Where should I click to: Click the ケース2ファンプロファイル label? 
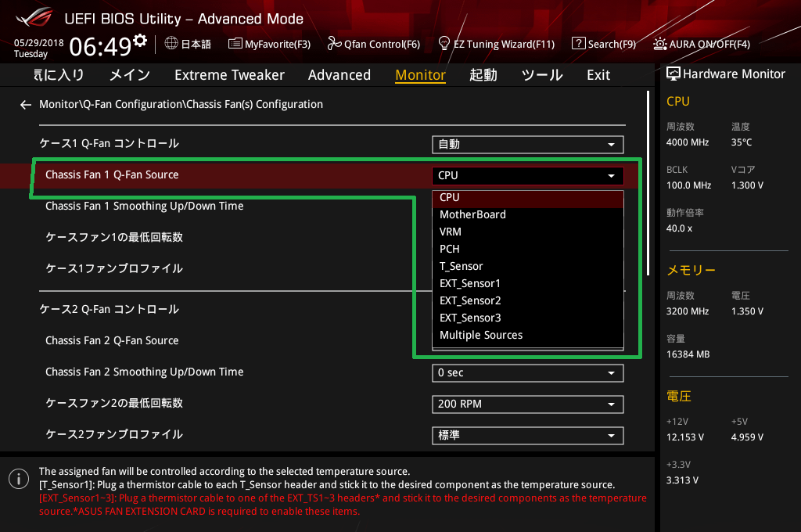(x=114, y=434)
